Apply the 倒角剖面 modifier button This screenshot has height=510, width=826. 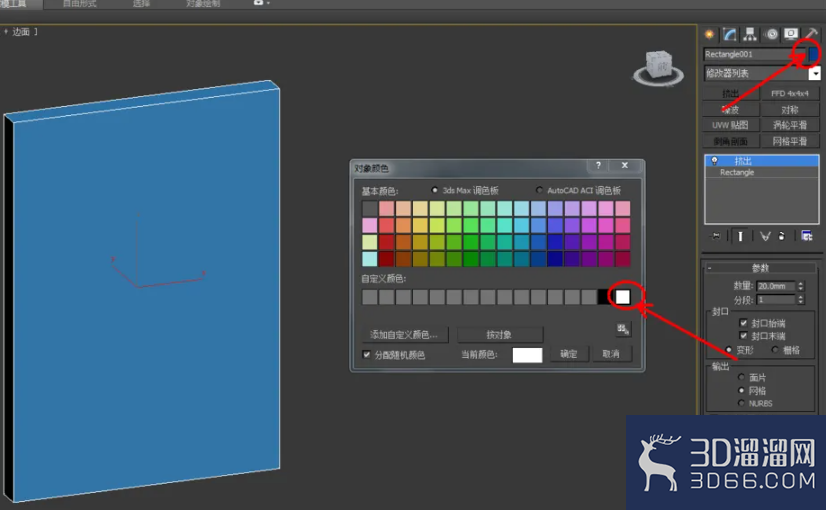(x=730, y=141)
